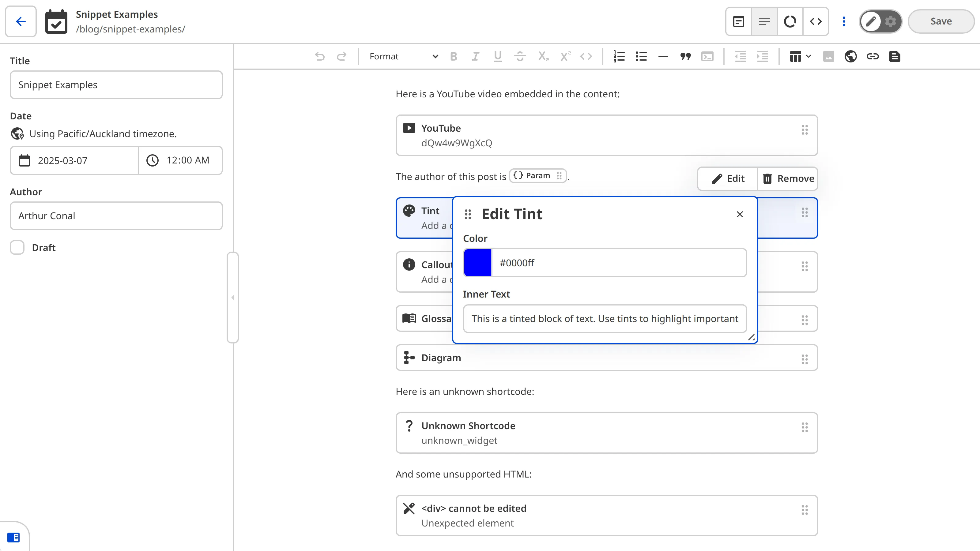Insert a blockquote
The image size is (980, 551).
(685, 57)
